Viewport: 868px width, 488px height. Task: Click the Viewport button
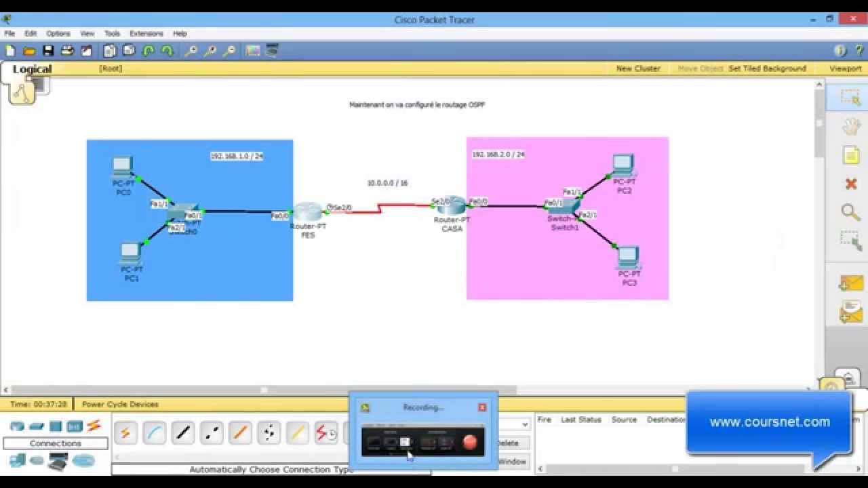point(845,68)
